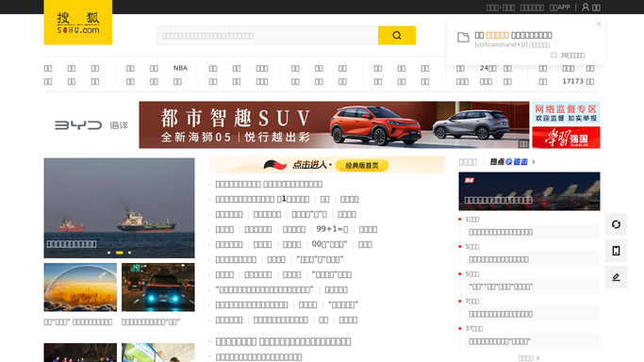
Task: Open the 都市智趣SUV banner ad
Action: pos(334,124)
